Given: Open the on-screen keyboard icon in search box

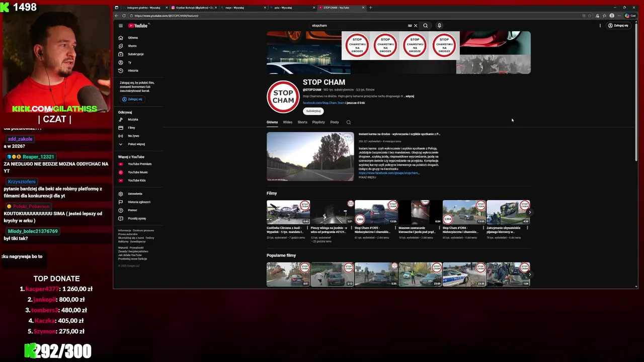Looking at the screenshot, I should (410, 26).
